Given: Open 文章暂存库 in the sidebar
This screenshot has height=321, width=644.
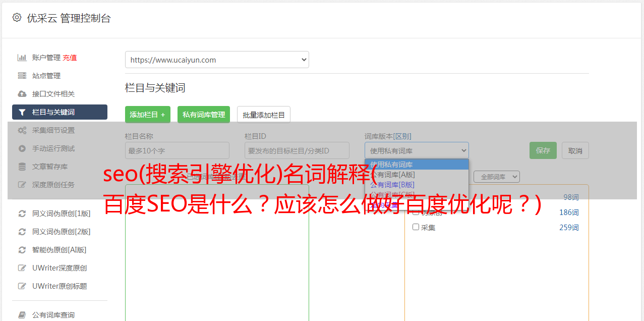Looking at the screenshot, I should [x=50, y=167].
